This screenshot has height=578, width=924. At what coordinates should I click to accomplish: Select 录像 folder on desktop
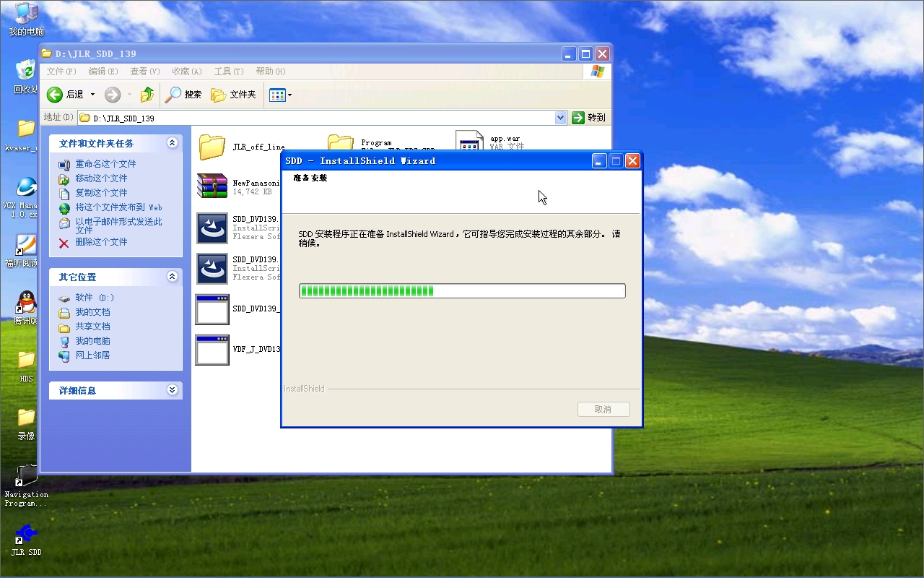tap(26, 423)
